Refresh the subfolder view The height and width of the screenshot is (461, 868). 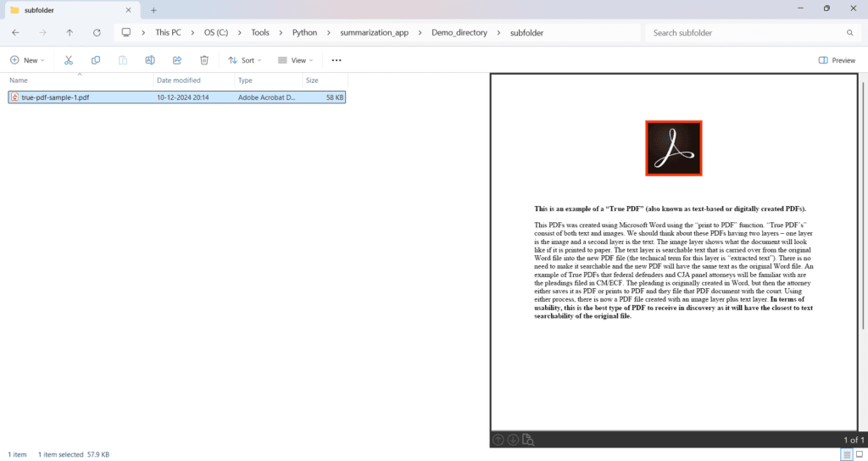97,33
